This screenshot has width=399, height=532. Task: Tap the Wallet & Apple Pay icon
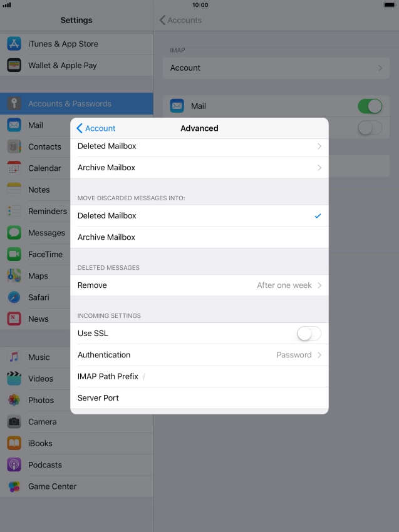14,65
